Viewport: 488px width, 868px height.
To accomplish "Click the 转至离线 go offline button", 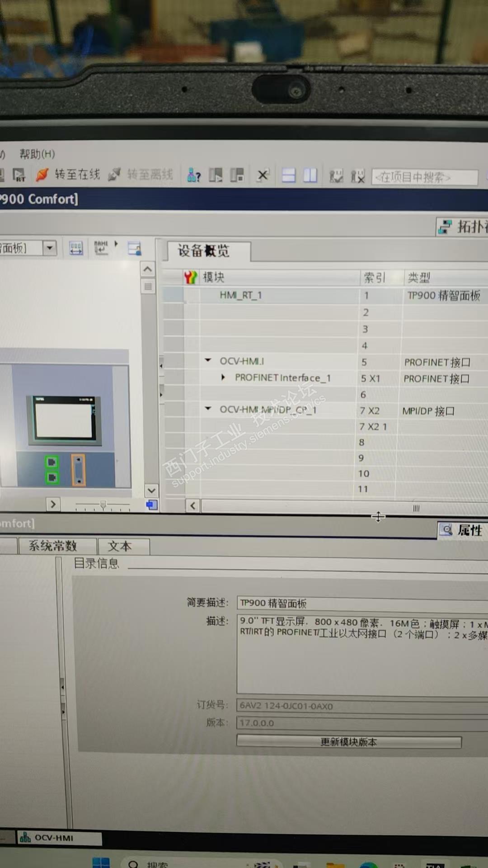I will coord(141,175).
